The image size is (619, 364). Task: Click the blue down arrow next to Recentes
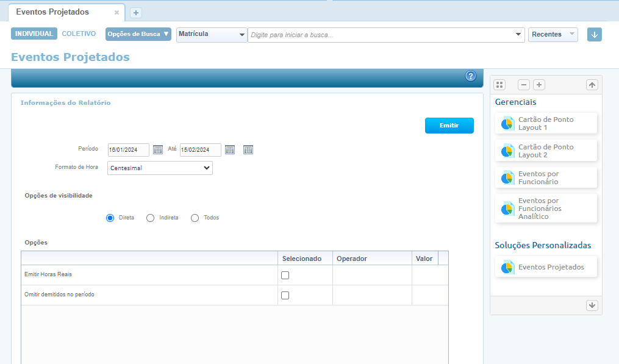click(x=595, y=35)
